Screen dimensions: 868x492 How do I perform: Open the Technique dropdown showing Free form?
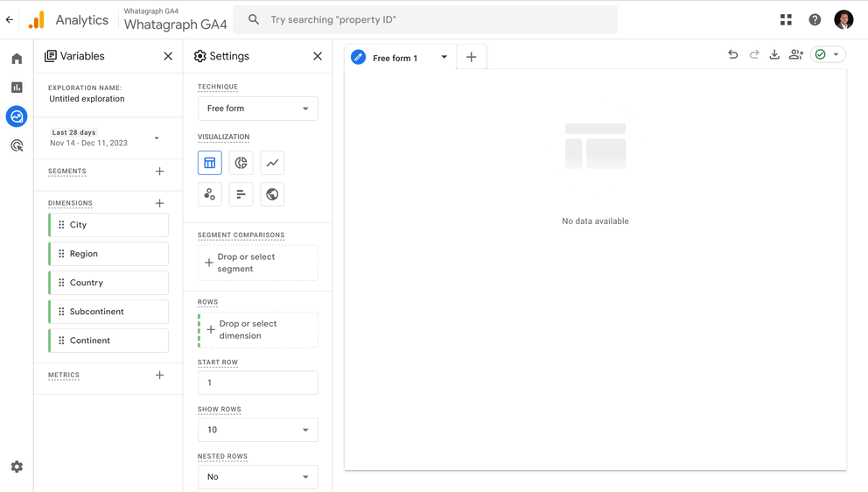(258, 109)
